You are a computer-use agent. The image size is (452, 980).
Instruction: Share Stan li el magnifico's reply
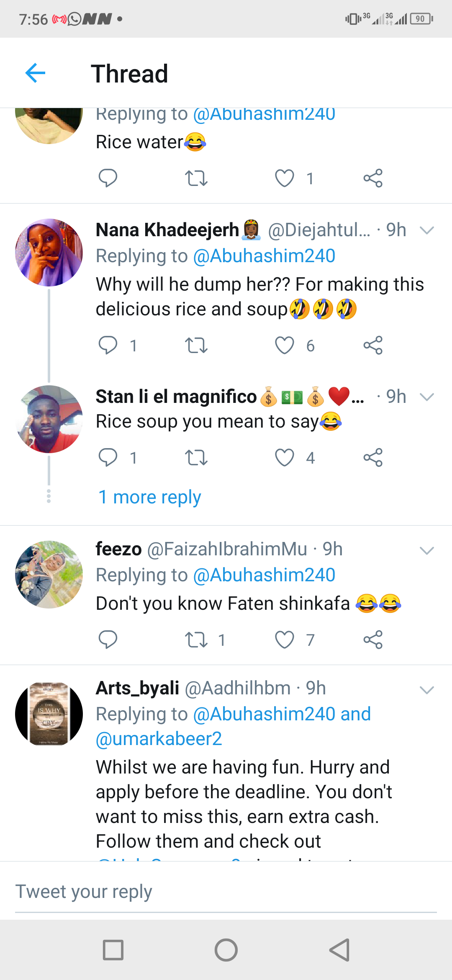point(373,457)
